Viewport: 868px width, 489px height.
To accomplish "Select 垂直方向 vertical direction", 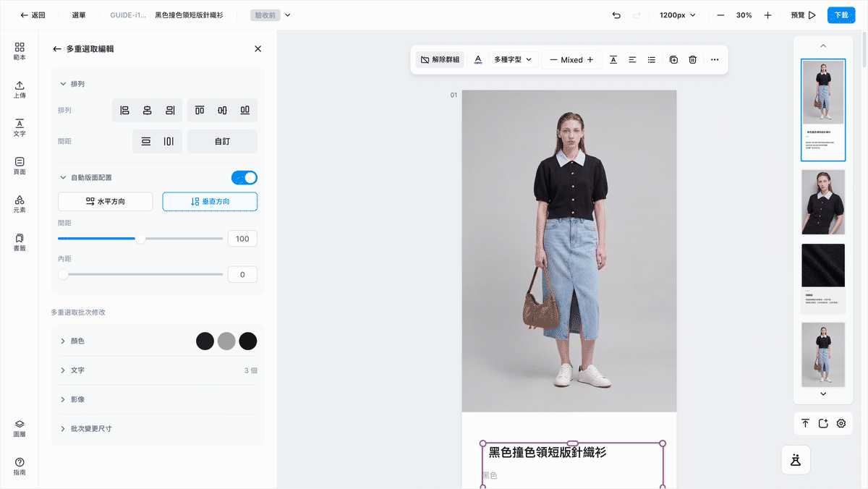I will pos(210,202).
